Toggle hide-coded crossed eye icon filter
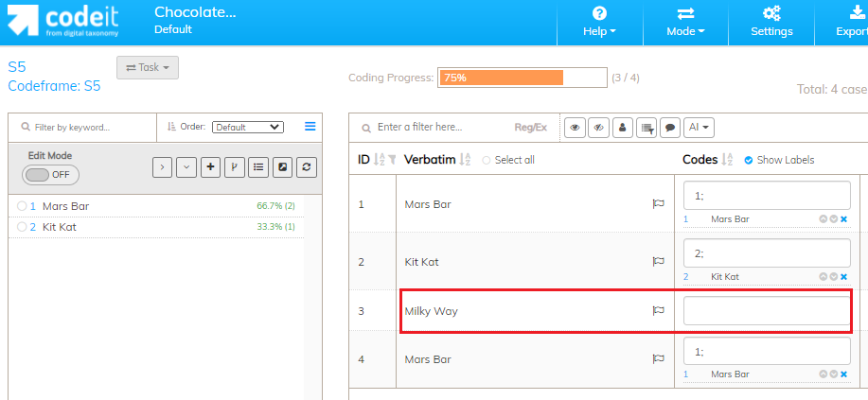This screenshot has width=868, height=400. (x=598, y=128)
